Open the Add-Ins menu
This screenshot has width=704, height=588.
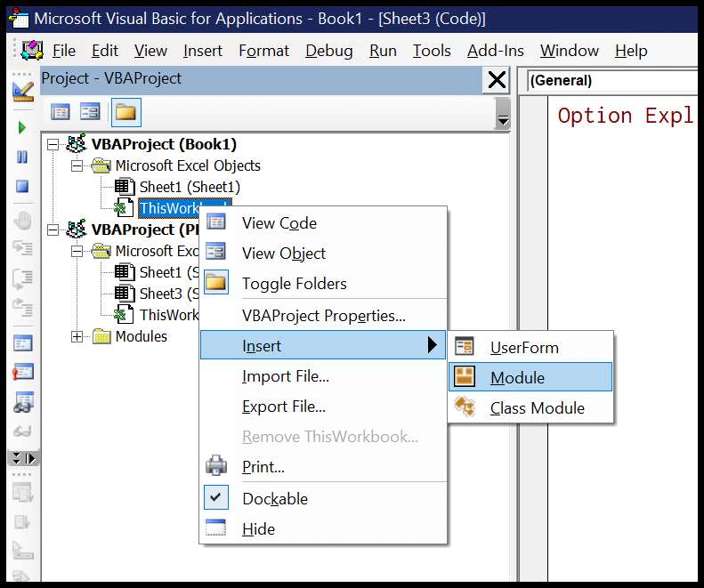click(x=495, y=51)
